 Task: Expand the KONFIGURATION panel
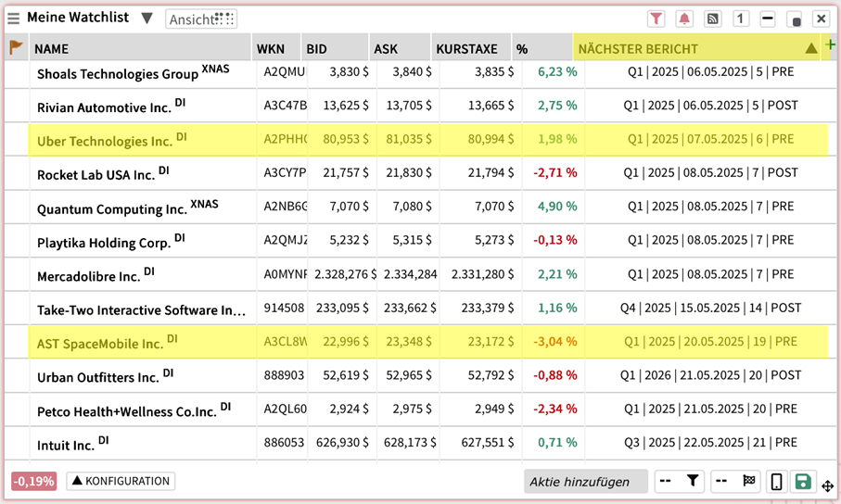pyautogui.click(x=121, y=481)
